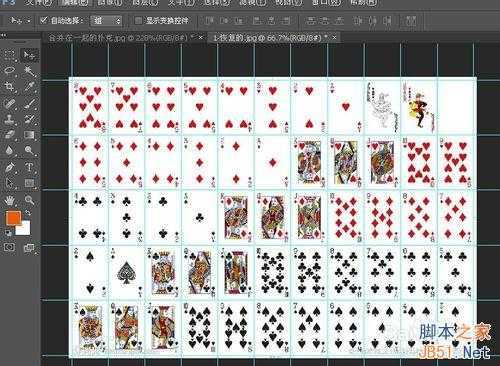The width and height of the screenshot is (500, 366).
Task: Open the 文件(F) menu
Action: (x=39, y=3)
